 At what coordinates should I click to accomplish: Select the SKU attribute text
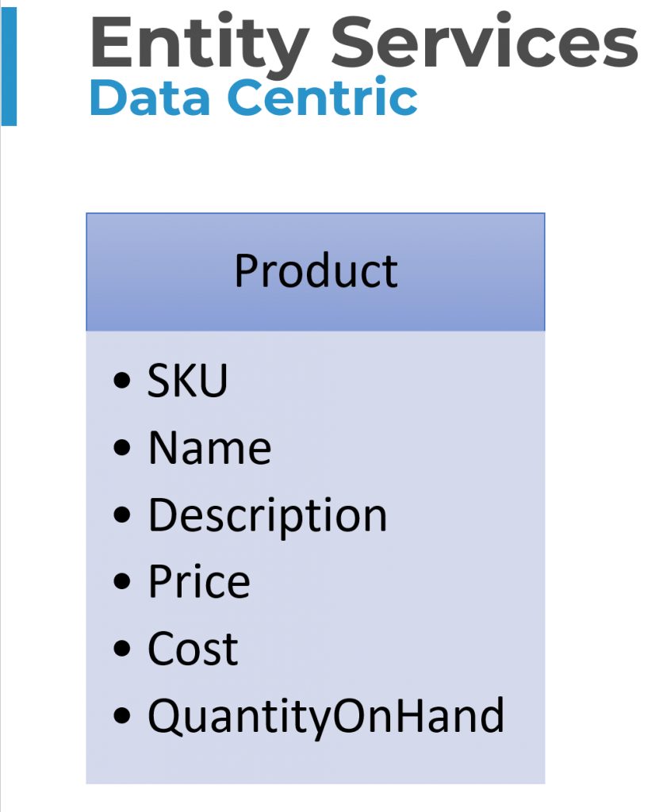(188, 381)
